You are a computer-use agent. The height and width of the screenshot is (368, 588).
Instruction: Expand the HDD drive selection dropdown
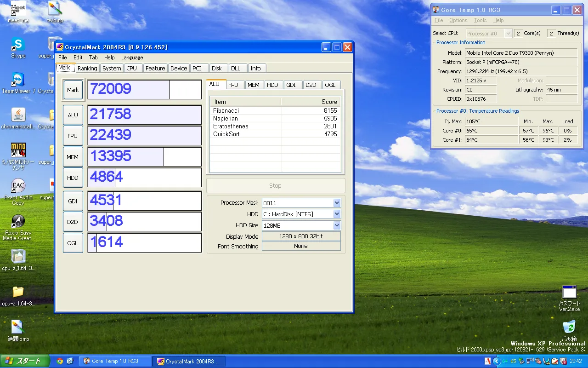coord(337,214)
